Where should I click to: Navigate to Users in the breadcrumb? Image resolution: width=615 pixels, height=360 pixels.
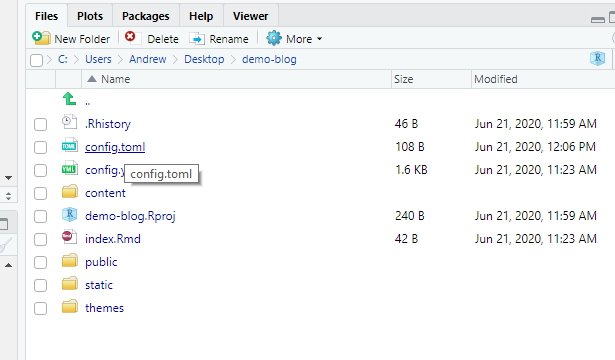pyautogui.click(x=98, y=59)
